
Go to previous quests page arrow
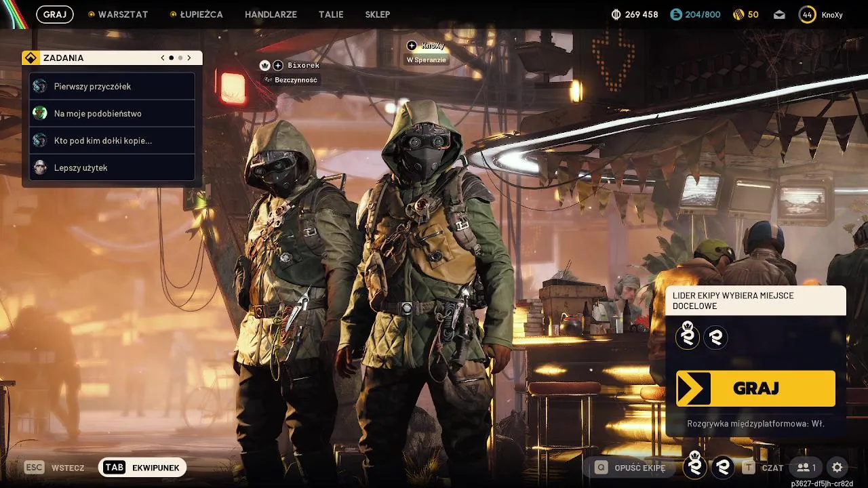(163, 58)
